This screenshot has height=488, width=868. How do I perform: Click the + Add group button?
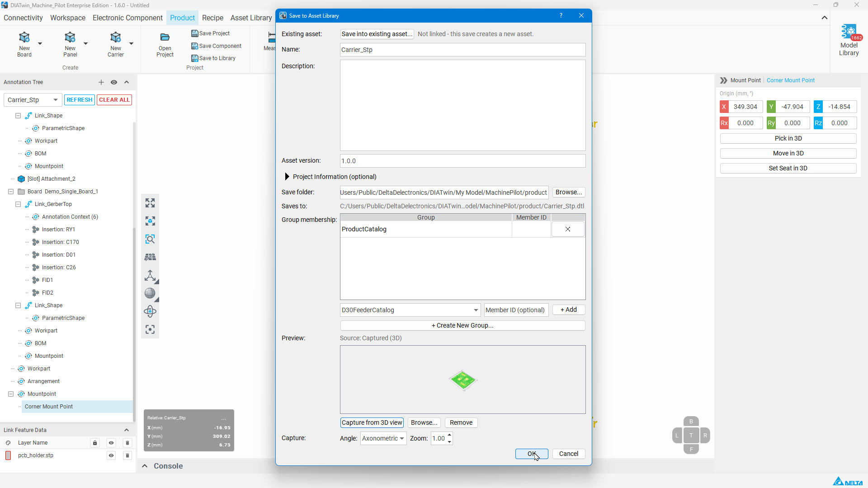569,310
